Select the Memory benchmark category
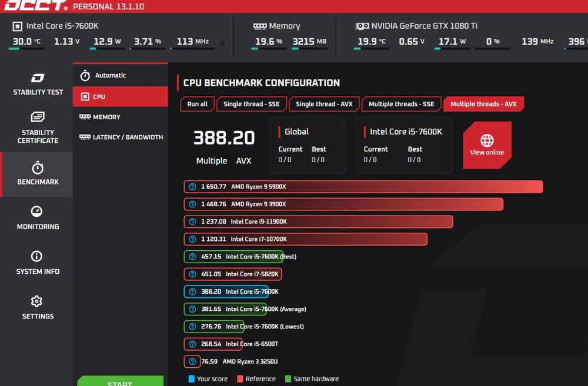The height and width of the screenshot is (386, 588). point(121,117)
